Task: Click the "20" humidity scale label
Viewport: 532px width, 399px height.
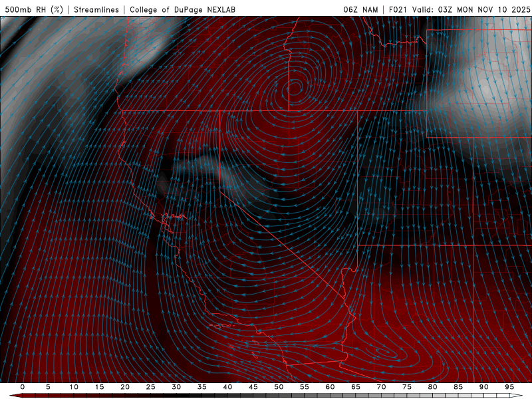Action: (x=125, y=387)
